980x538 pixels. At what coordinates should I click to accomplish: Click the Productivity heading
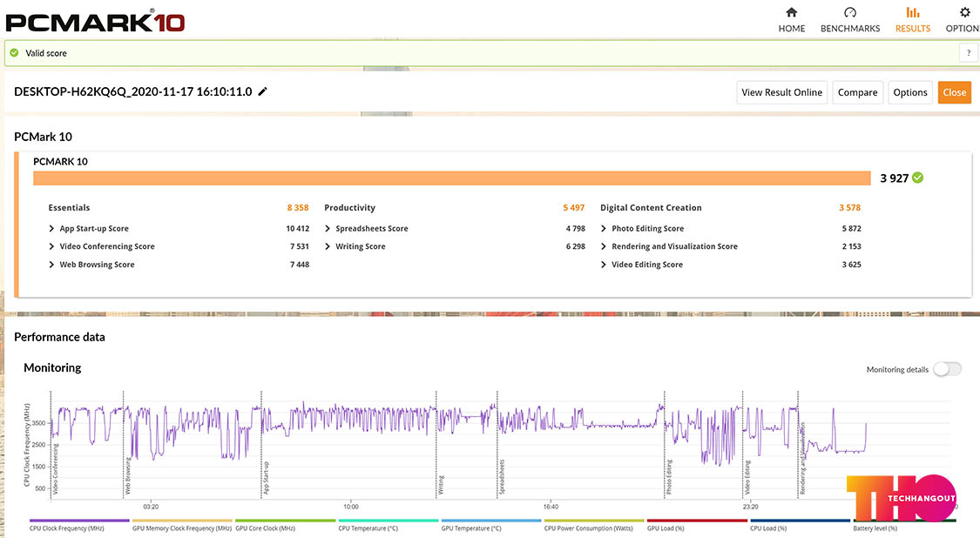[349, 207]
